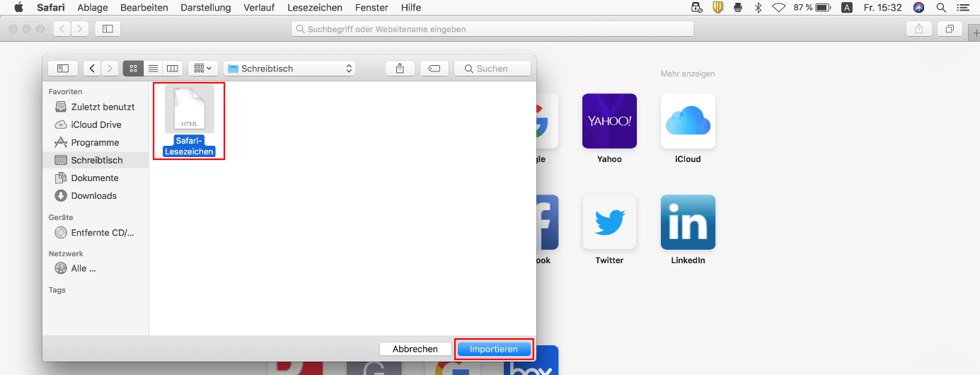Open Spotlight search in menu bar

coord(941,7)
